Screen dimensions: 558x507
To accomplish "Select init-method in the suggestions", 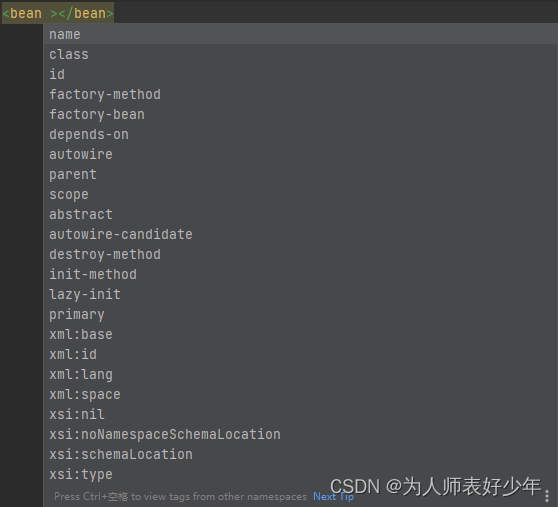I will click(300, 274).
